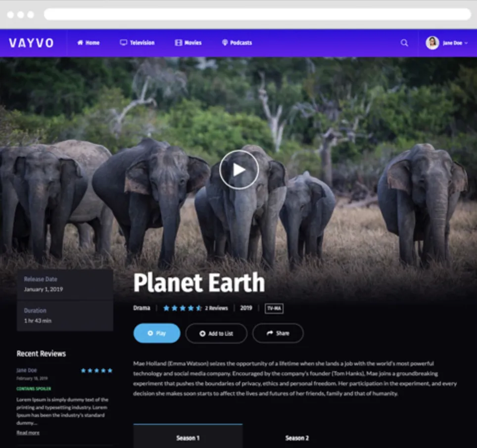Screen dimensions: 477x448
Task: Click Read more in Jane Doe's review
Action: pyautogui.click(x=28, y=433)
